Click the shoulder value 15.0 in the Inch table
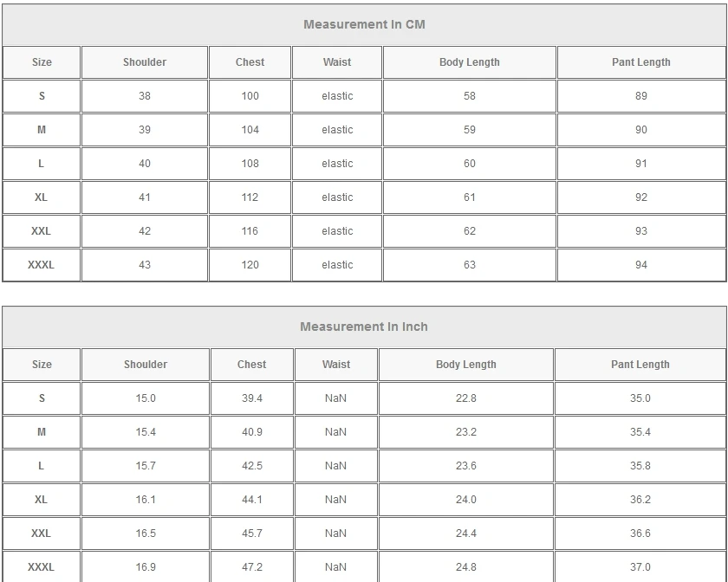 click(x=146, y=398)
